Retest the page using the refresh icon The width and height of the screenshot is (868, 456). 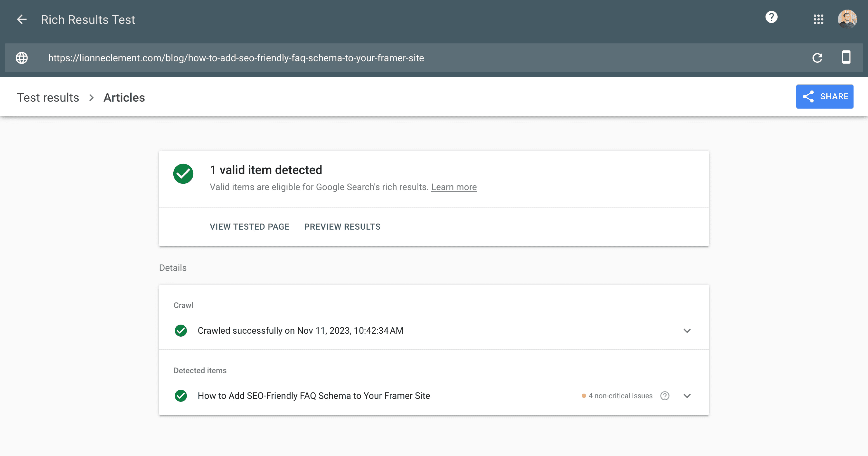[817, 58]
